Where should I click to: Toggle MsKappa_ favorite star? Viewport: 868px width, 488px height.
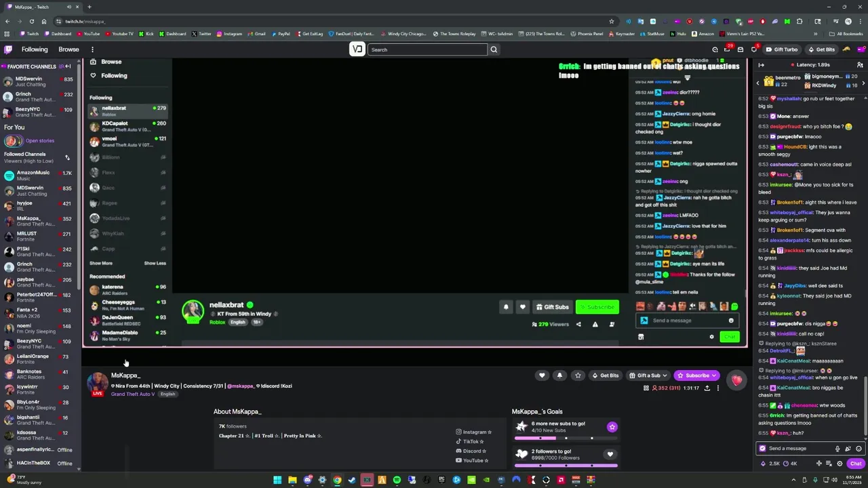pyautogui.click(x=578, y=375)
